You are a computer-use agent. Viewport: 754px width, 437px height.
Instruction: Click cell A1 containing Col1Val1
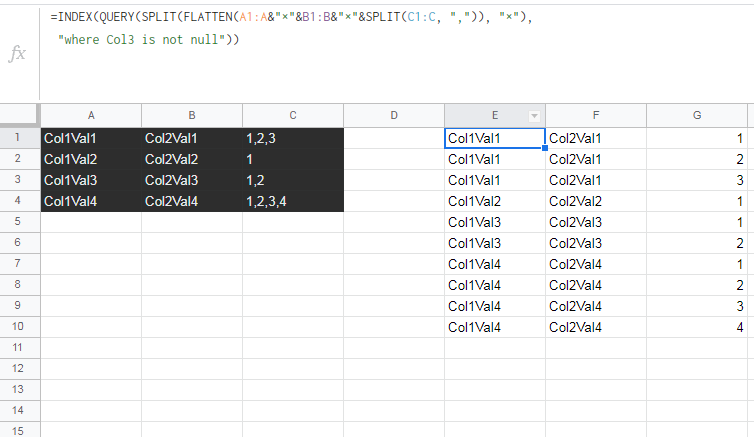(91, 138)
